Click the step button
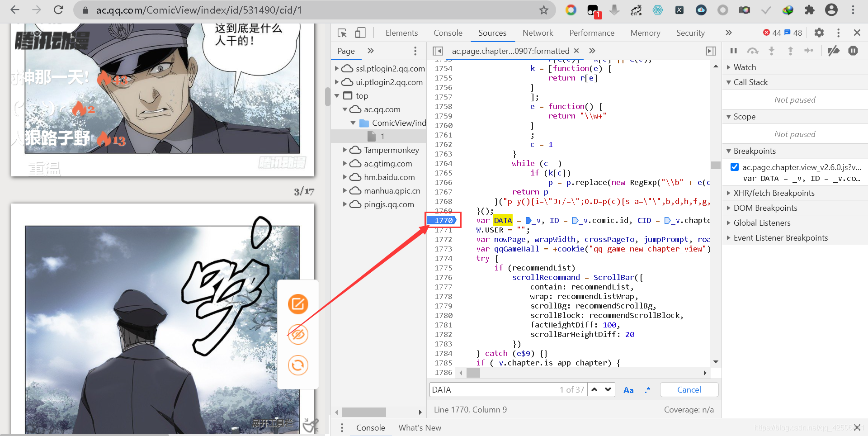This screenshot has width=868, height=436. tap(809, 51)
